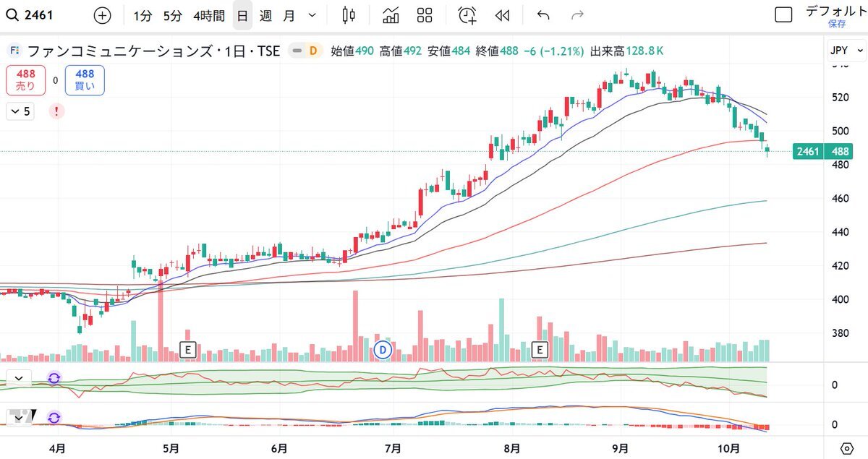This screenshot has height=459, width=868.
Task: Open the indicator templates grid icon
Action: [x=425, y=15]
